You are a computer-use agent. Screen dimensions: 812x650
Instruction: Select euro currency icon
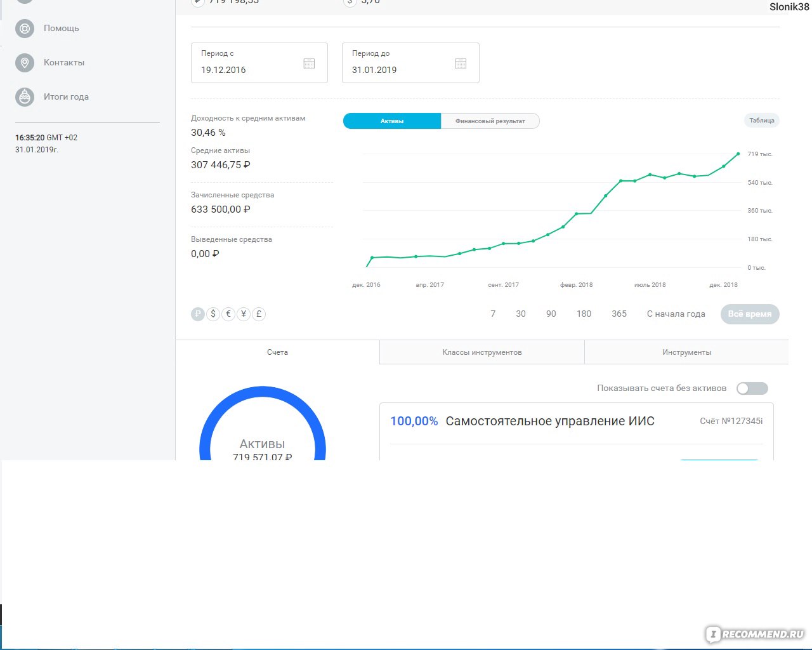(228, 314)
